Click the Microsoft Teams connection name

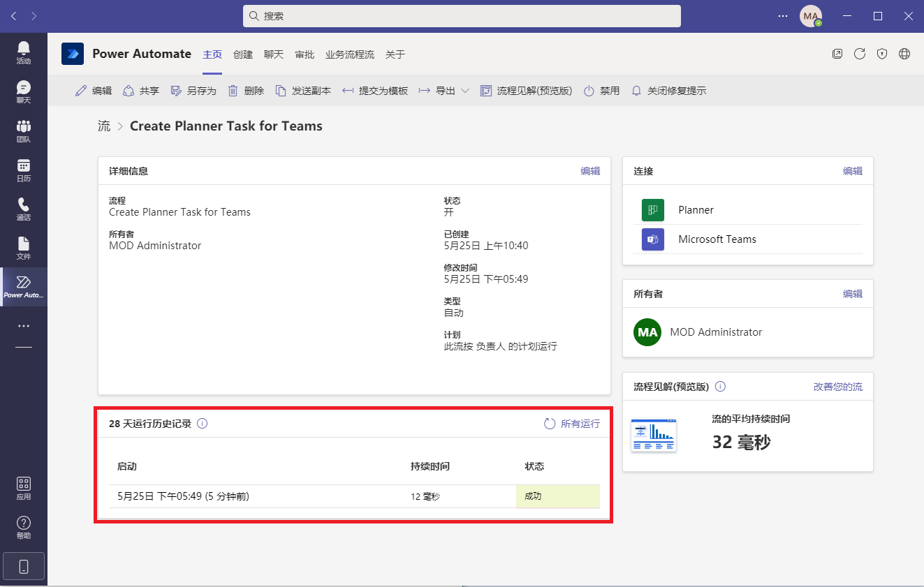pos(717,239)
